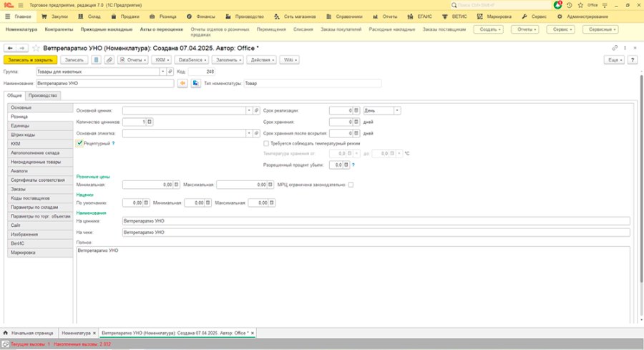
Task: Open the Маркировка section menu
Action: (494, 17)
